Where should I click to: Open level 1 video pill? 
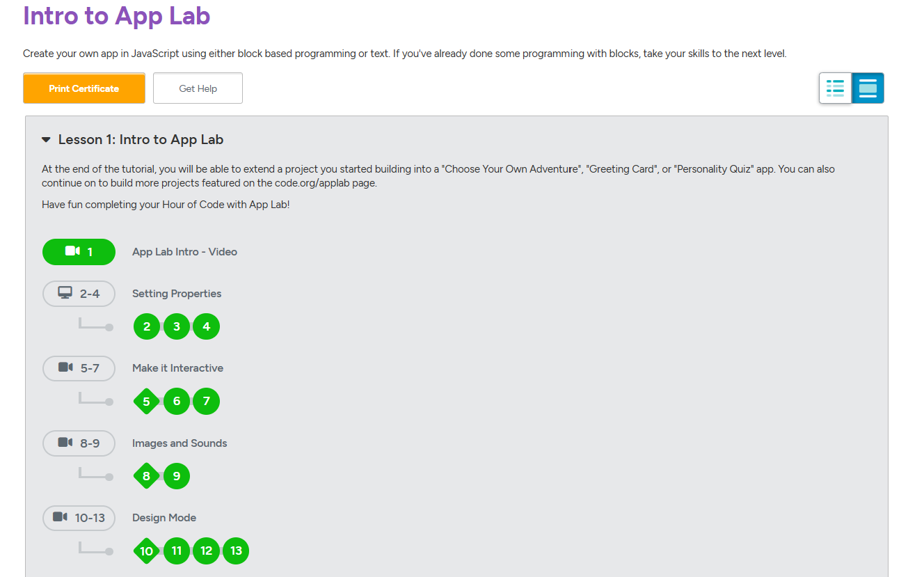79,252
